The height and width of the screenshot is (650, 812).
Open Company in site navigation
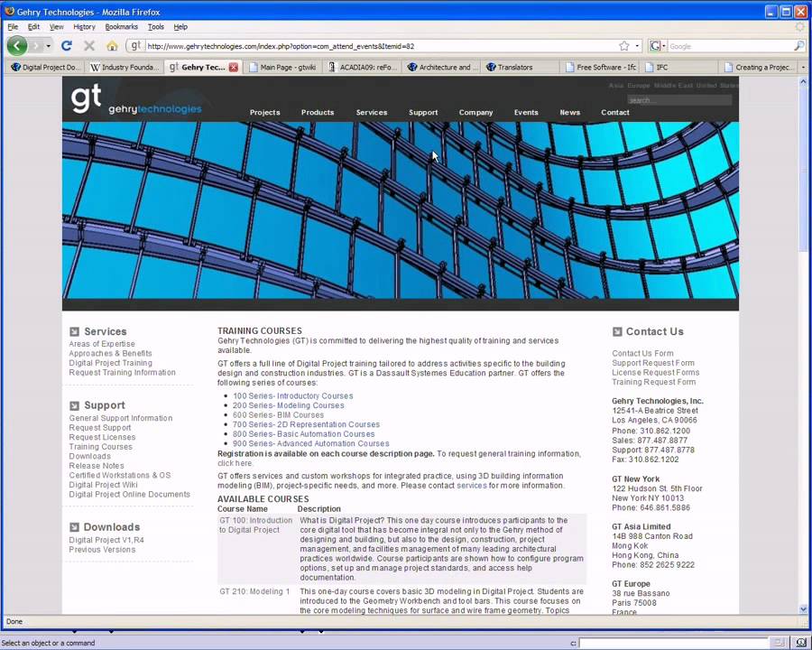[x=475, y=113]
